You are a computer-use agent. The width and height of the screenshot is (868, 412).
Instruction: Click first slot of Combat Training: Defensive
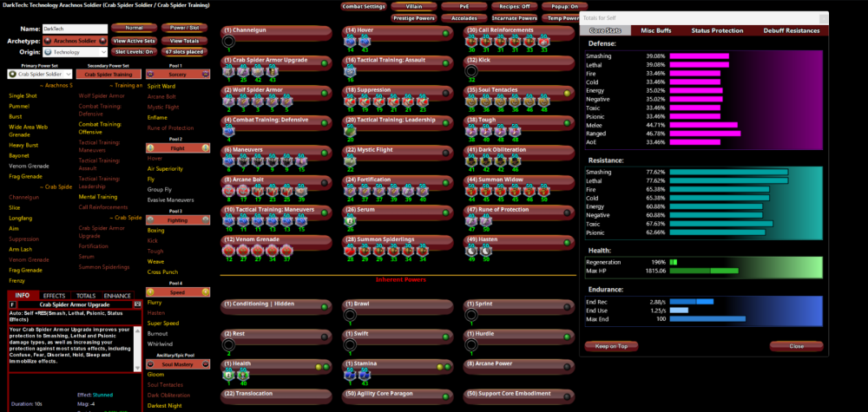[x=229, y=131]
